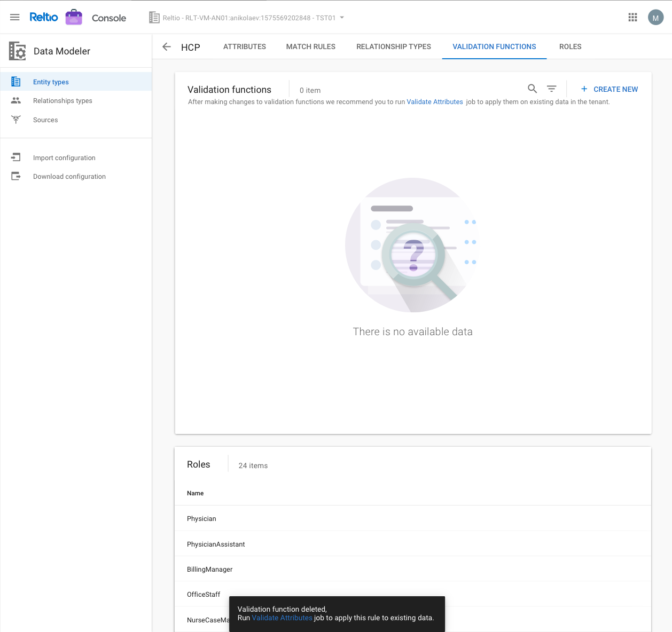The height and width of the screenshot is (632, 672).
Task: Open the user avatar M menu
Action: click(656, 17)
